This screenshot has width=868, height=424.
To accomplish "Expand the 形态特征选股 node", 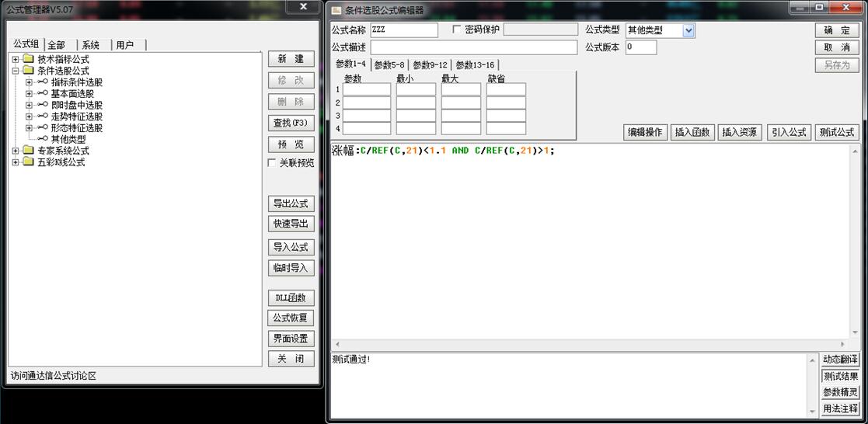I will click(29, 127).
